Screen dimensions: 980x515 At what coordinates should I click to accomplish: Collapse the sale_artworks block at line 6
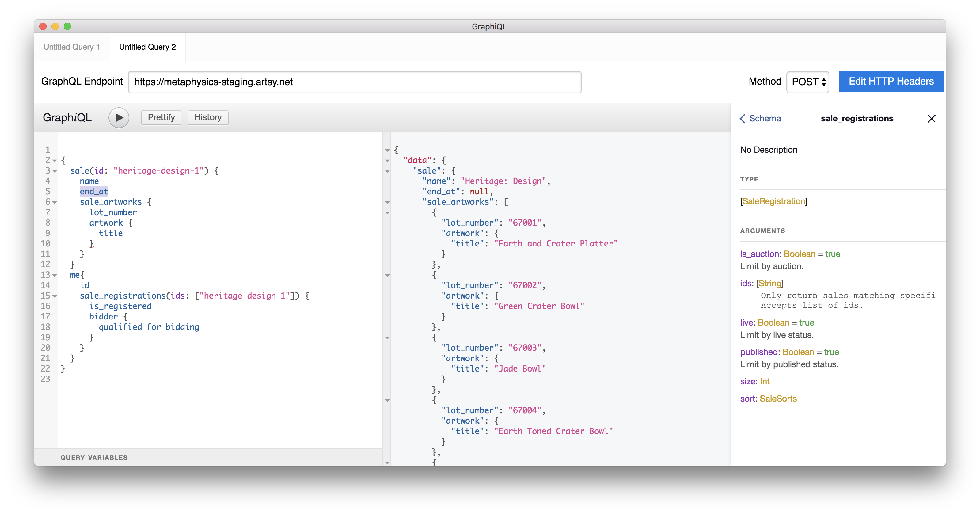(55, 203)
